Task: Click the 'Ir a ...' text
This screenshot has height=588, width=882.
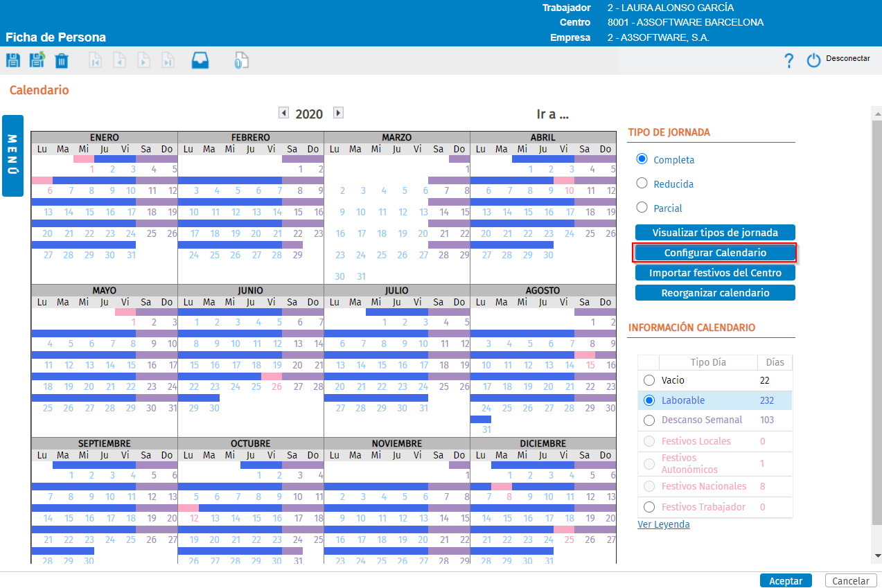Action: 553,114
